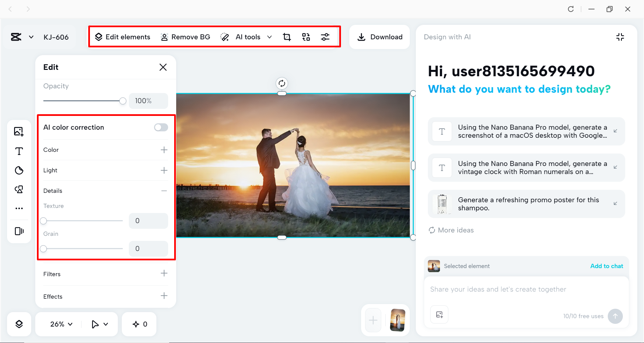Open more tools via three dots icon
This screenshot has height=343, width=644.
pyautogui.click(x=19, y=208)
